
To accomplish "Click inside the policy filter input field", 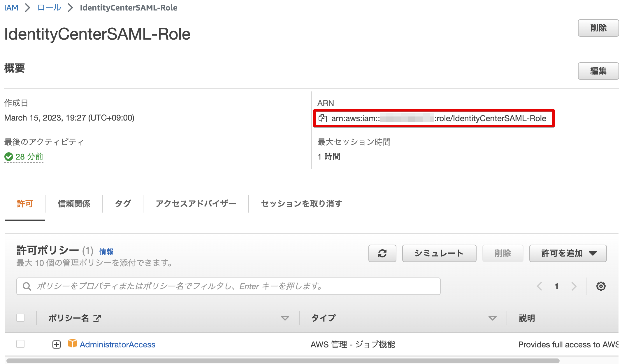I will coord(175,286).
